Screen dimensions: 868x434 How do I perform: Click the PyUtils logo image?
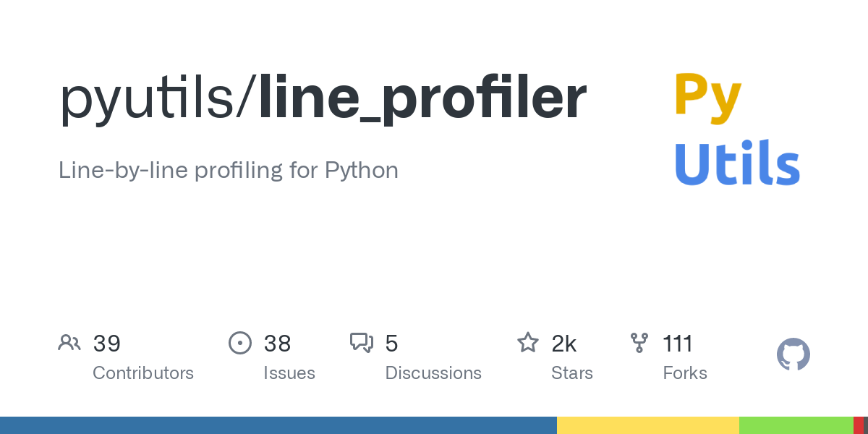click(x=736, y=129)
